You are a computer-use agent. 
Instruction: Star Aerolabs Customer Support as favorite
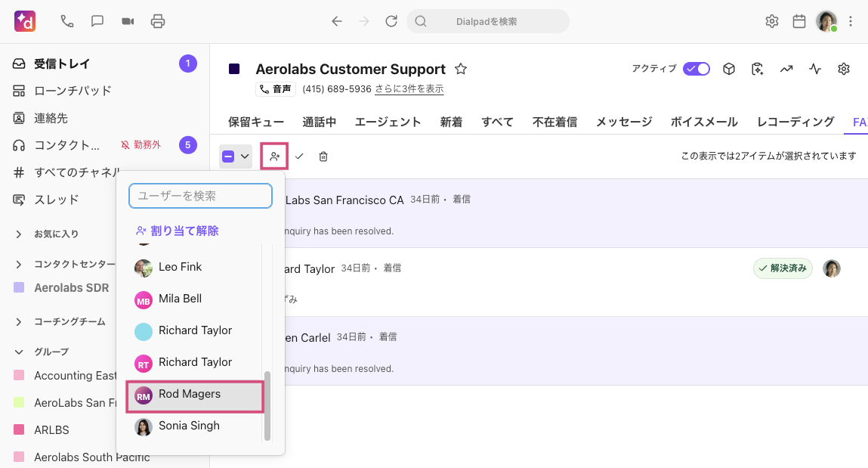[x=461, y=70]
